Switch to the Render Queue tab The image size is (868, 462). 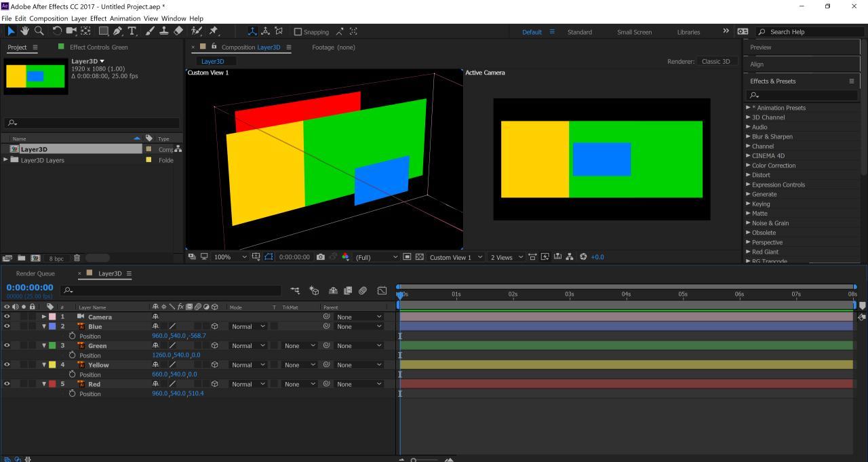[x=35, y=273]
